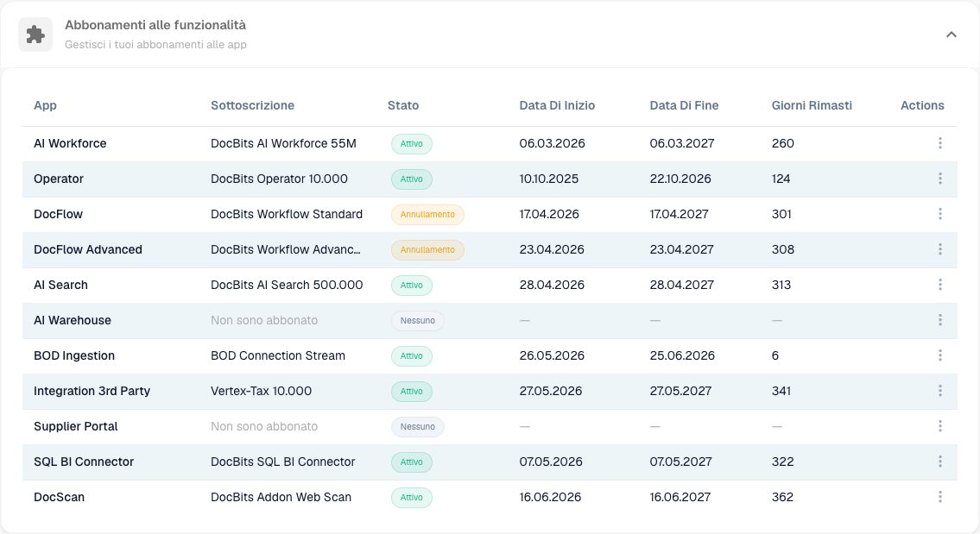Click end date 22.10.2026

pos(680,179)
